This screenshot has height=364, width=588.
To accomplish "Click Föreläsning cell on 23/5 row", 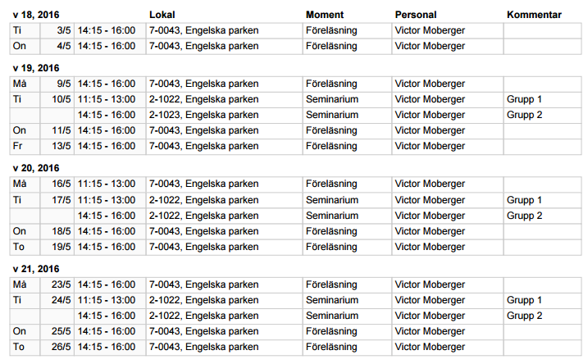I will tap(347, 284).
